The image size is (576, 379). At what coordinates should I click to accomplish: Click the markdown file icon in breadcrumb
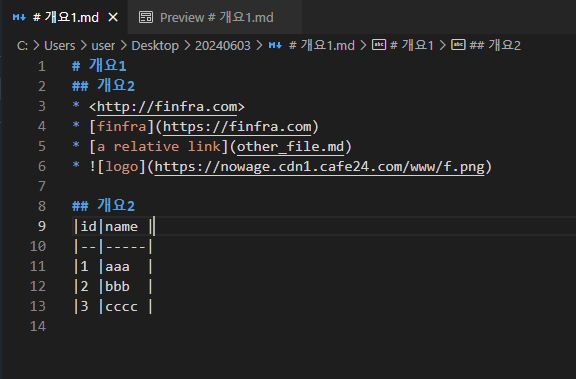[x=275, y=46]
